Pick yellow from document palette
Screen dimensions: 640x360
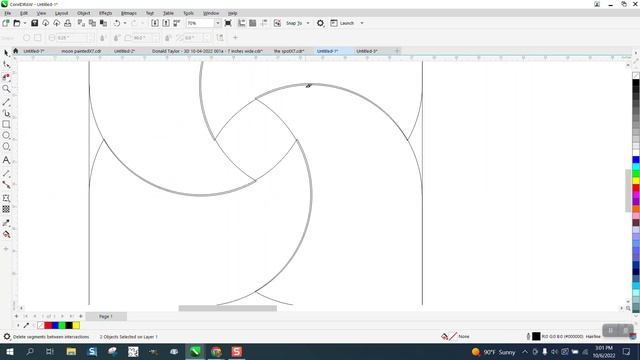(x=76, y=325)
